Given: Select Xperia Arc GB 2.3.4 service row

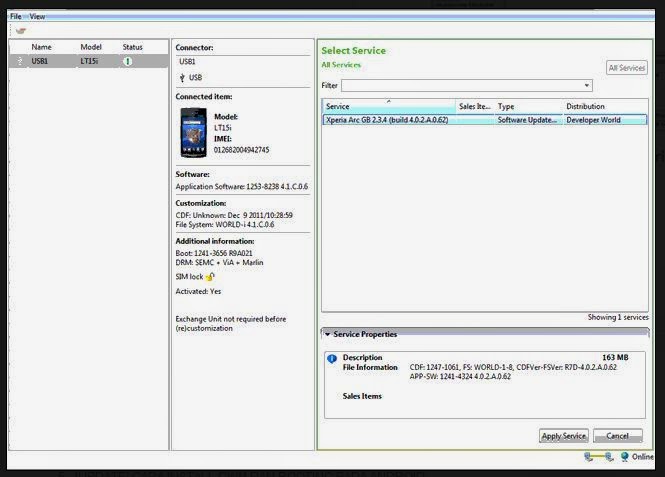Looking at the screenshot, I should pyautogui.click(x=485, y=120).
